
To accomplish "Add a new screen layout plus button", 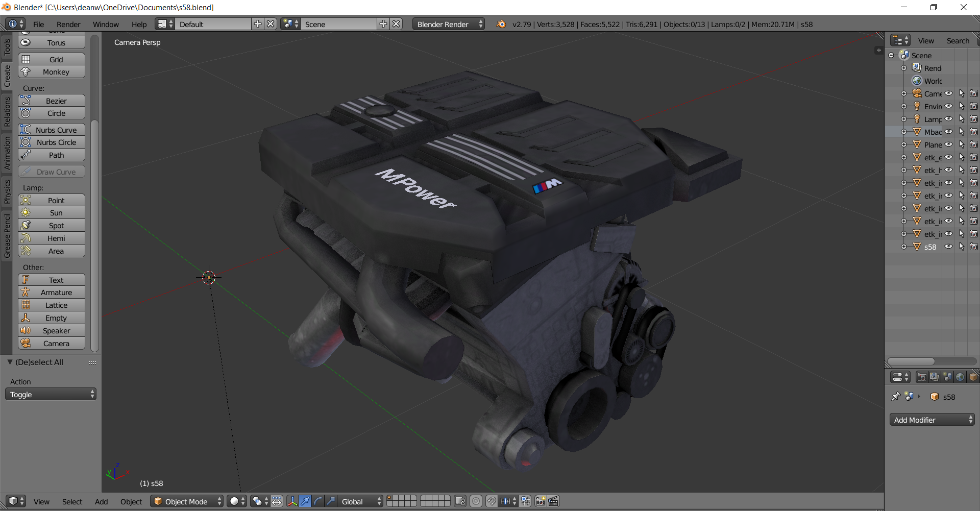I will coord(258,24).
